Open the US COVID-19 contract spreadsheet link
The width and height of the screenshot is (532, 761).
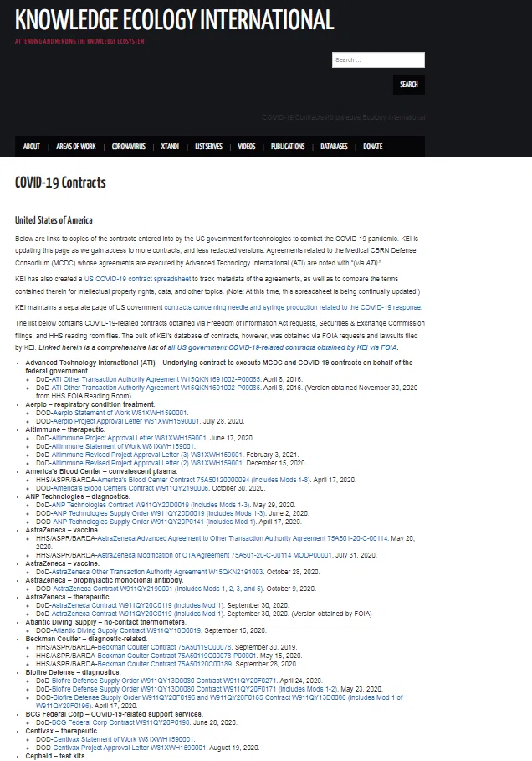[138, 279]
